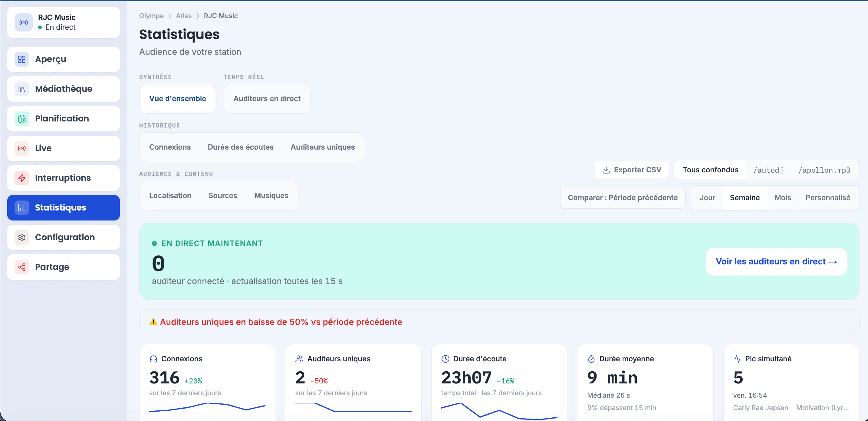
Task: Click the pulse icon on Pic simultané card
Action: click(x=737, y=359)
